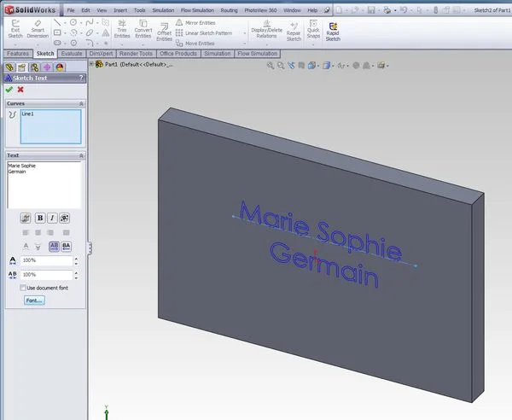Viewport: 512px width, 420px height.
Task: Toggle bold text formatting
Action: (x=39, y=218)
